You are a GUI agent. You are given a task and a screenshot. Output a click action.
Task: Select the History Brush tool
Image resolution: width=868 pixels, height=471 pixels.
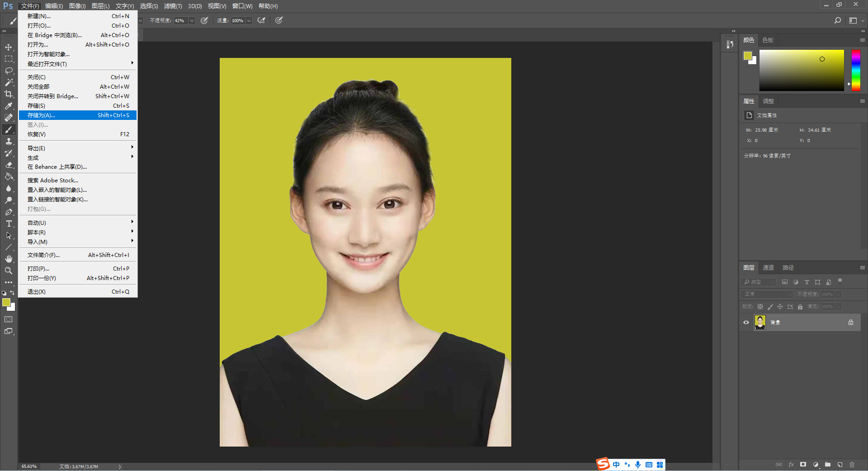(9, 153)
